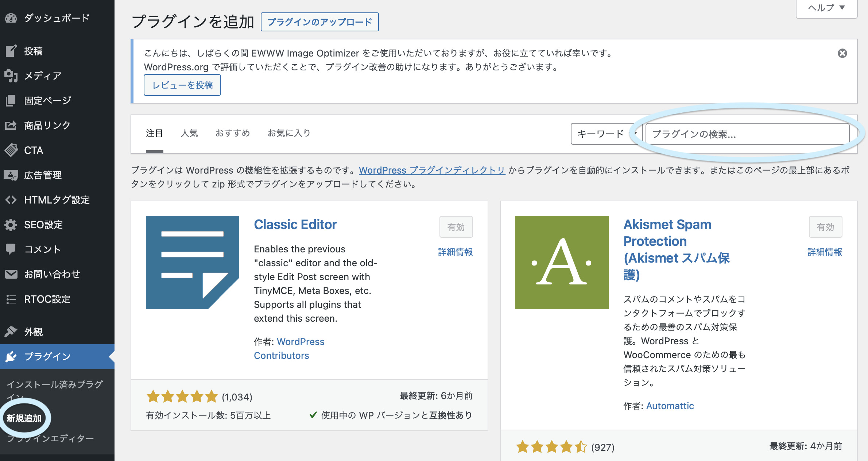Screen dimensions: 868x461
Task: Open the WordPress Contributors author link
Action: (289, 349)
